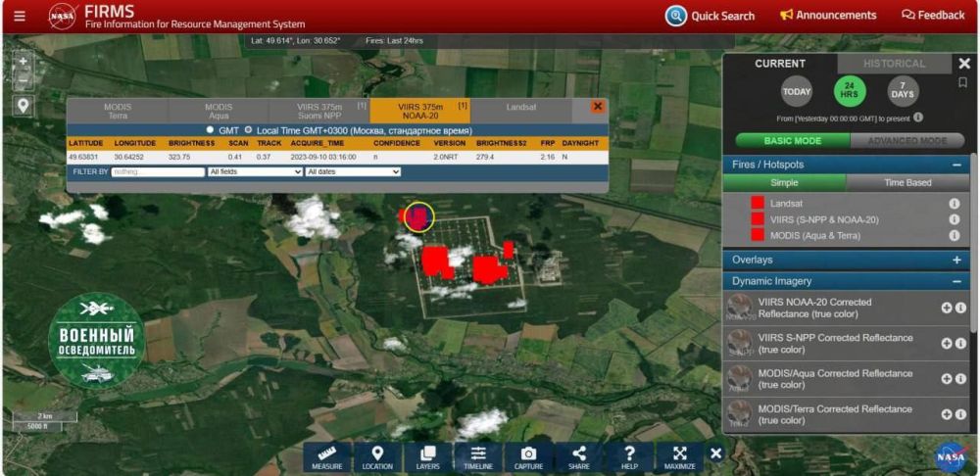Switch to the HISTORICAL tab
Screen dimensions: 980x476
coord(894,64)
